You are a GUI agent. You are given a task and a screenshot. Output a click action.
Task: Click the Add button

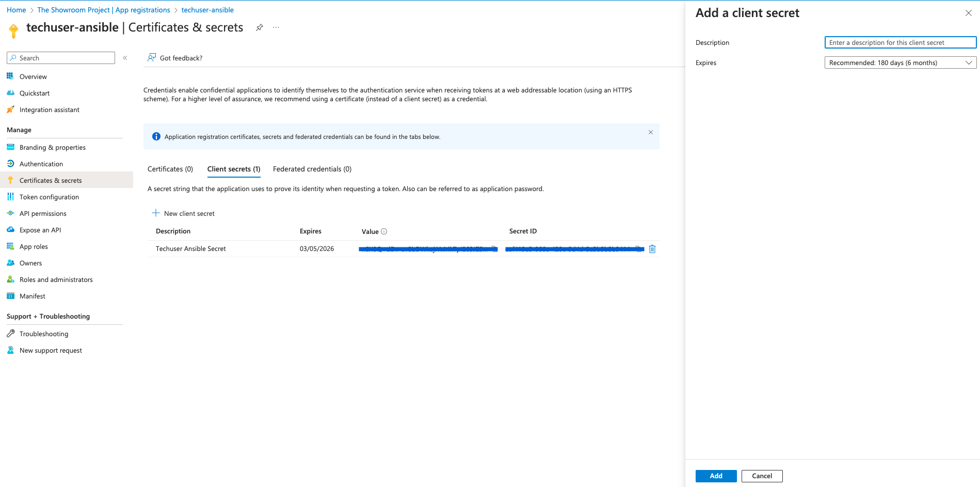point(716,476)
